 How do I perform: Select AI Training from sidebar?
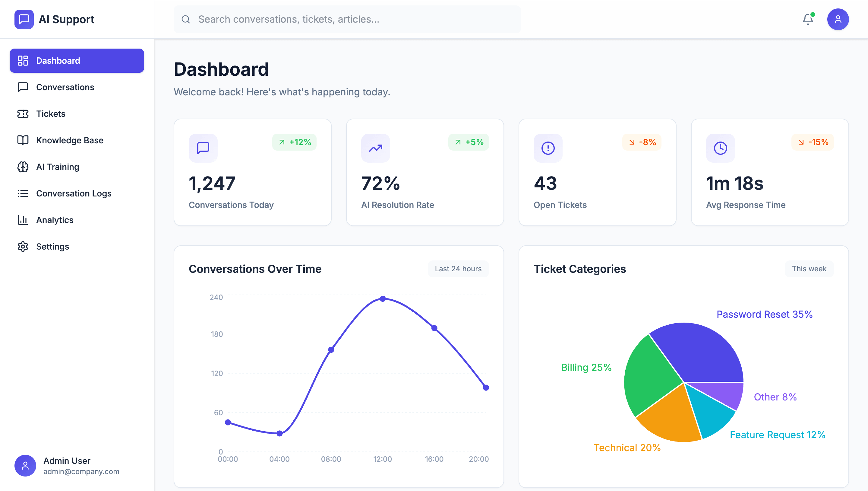(x=58, y=167)
